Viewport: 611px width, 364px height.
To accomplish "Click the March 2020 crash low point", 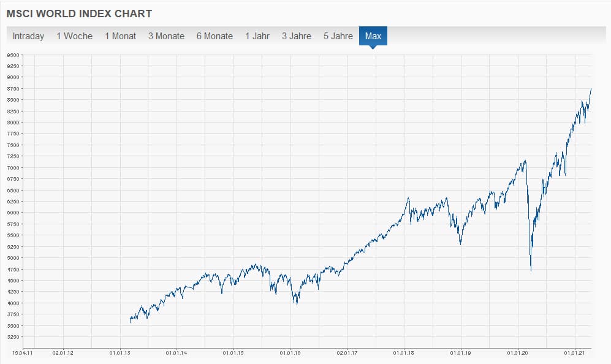I will point(531,270).
